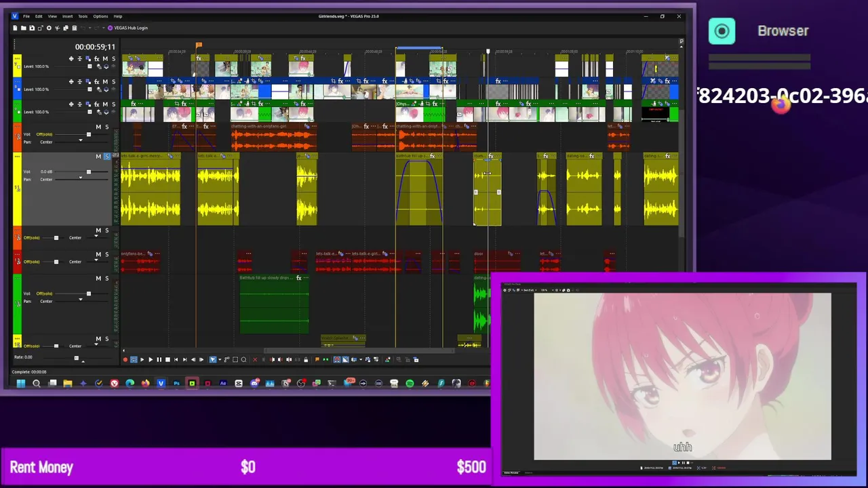
Task: Click the copy icon in toolbar
Action: point(66,28)
